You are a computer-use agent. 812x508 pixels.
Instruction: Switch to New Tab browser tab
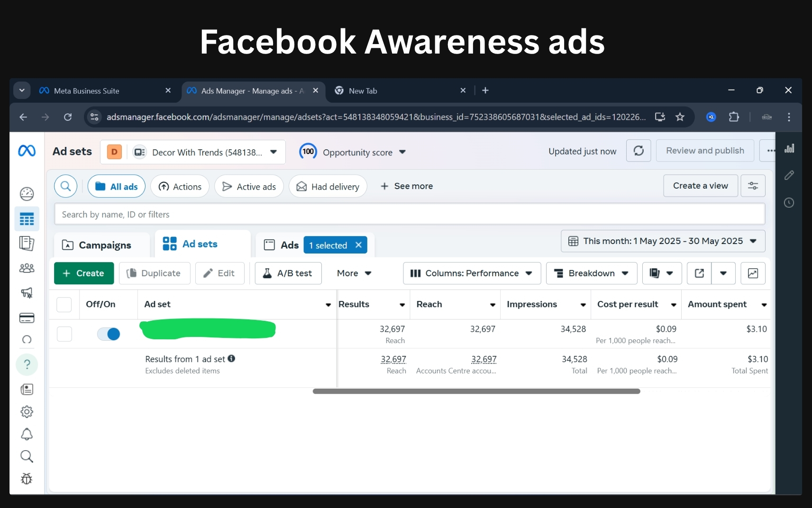point(400,91)
